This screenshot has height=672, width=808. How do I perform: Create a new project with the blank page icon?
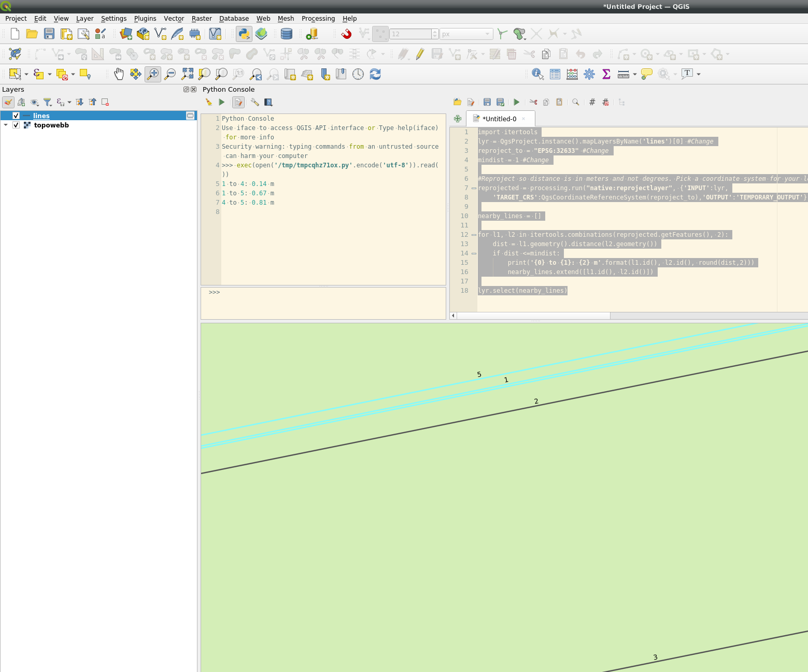click(15, 34)
